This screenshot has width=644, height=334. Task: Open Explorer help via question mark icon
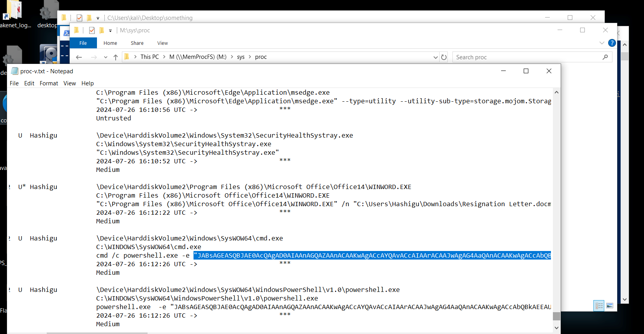(x=612, y=43)
